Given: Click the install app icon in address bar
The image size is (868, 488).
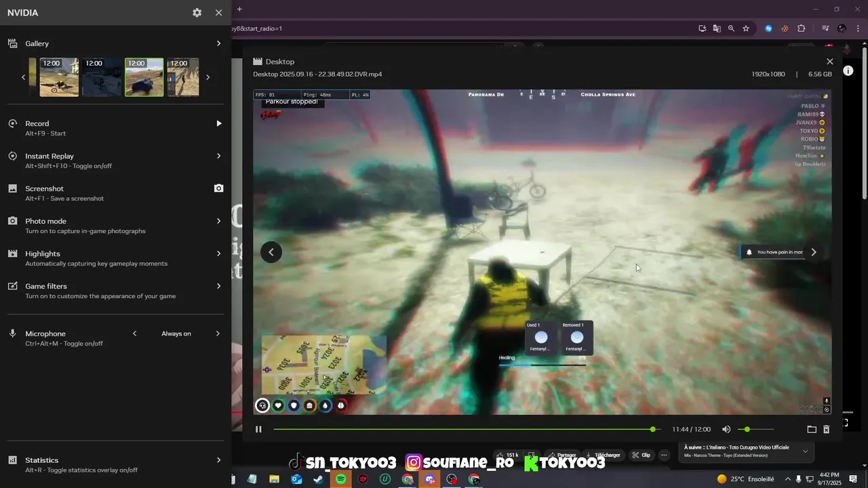Looking at the screenshot, I should click(703, 28).
